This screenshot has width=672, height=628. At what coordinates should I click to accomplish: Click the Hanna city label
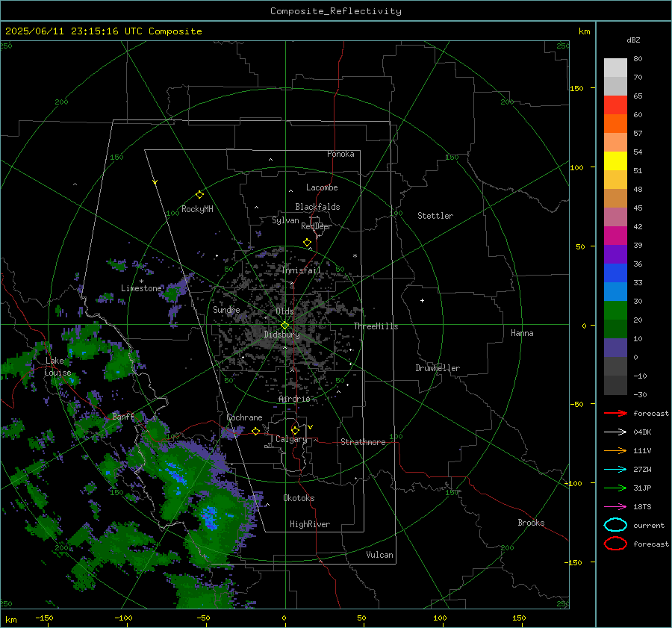522,333
